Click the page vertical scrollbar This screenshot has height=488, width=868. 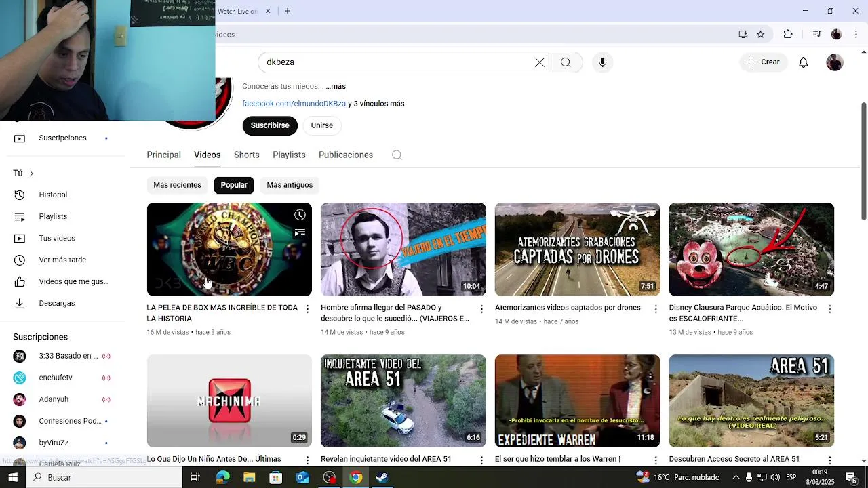coord(863,161)
